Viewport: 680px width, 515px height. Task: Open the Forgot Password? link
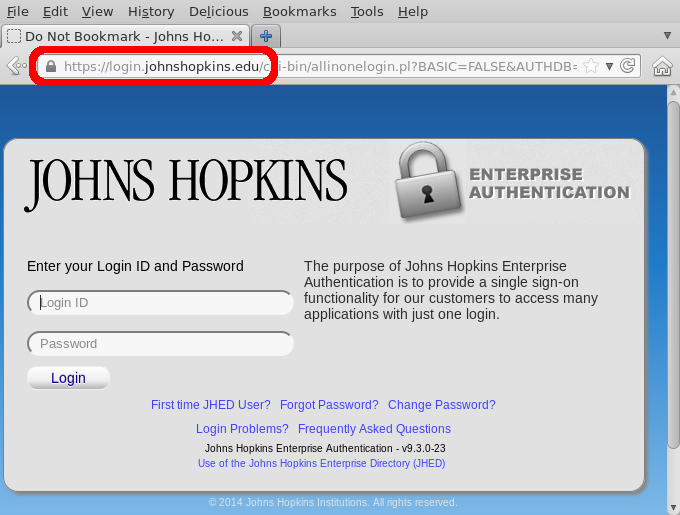pos(329,405)
